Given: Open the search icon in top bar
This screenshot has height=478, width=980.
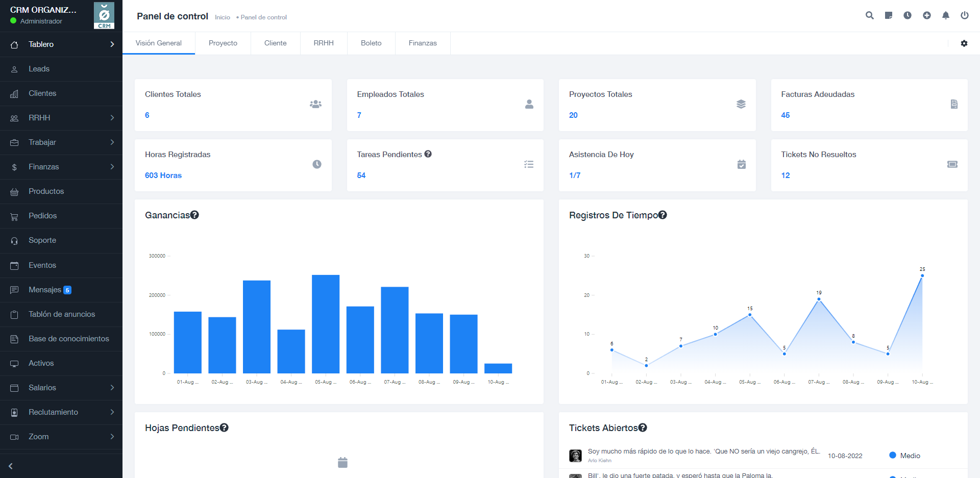Looking at the screenshot, I should pos(869,15).
